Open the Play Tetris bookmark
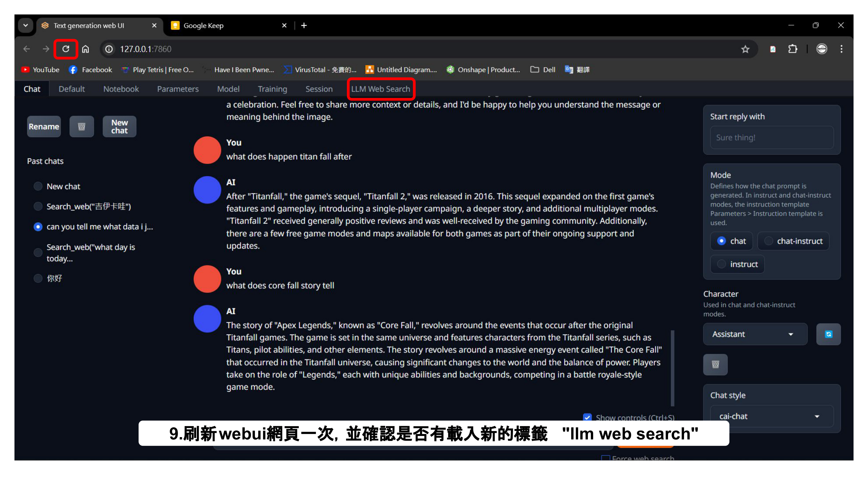Screen dimensions: 868x488 point(158,70)
